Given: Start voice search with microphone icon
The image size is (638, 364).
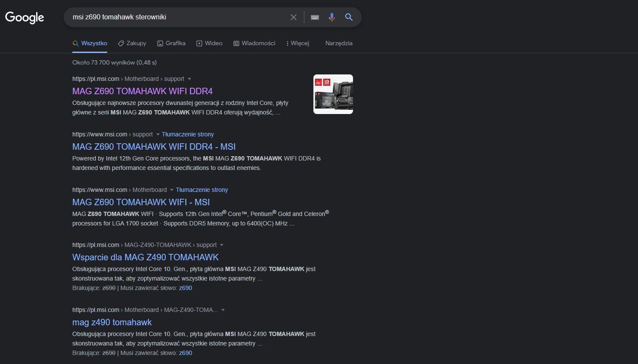Looking at the screenshot, I should pos(331,17).
